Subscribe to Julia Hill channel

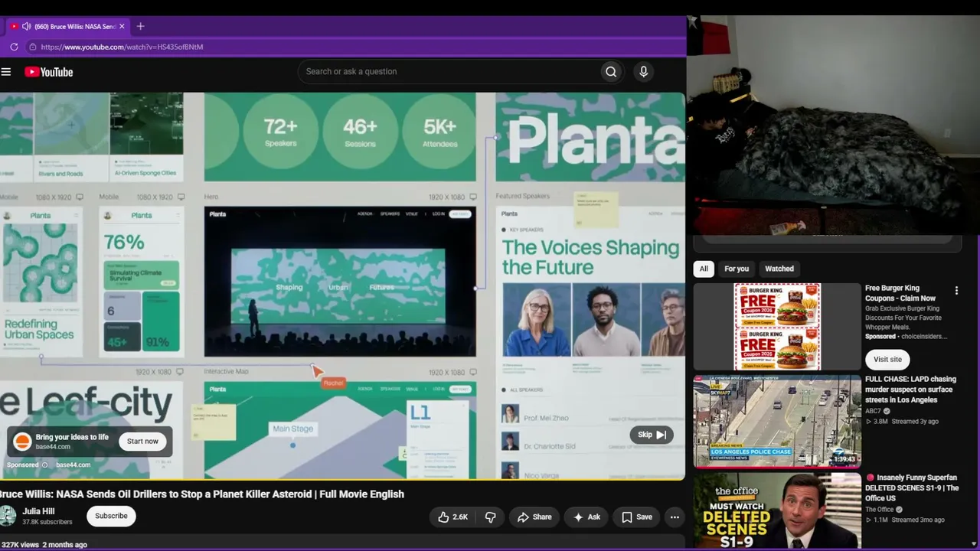click(x=111, y=516)
